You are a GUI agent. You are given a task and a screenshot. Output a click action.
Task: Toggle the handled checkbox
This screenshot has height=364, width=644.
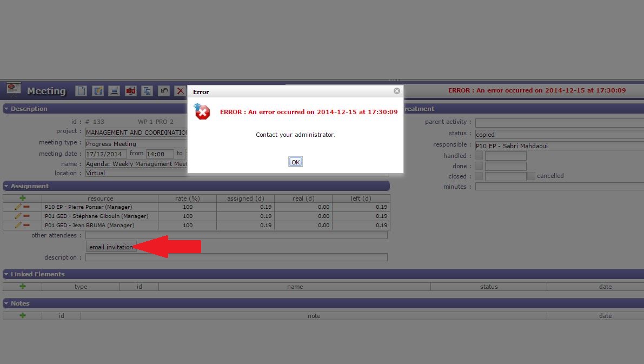click(479, 156)
